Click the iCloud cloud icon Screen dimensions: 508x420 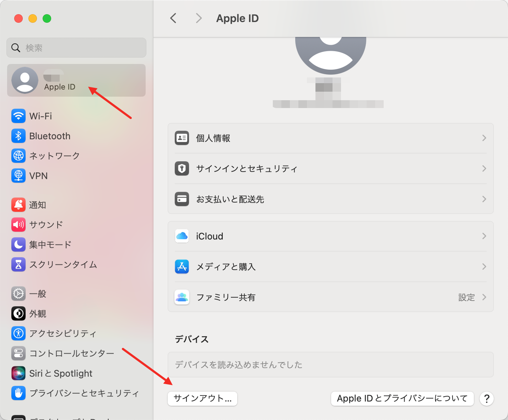click(182, 236)
